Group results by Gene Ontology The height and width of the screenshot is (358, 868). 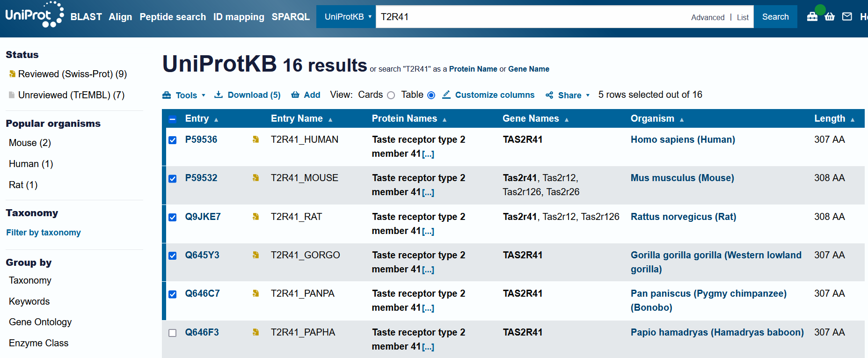point(40,322)
